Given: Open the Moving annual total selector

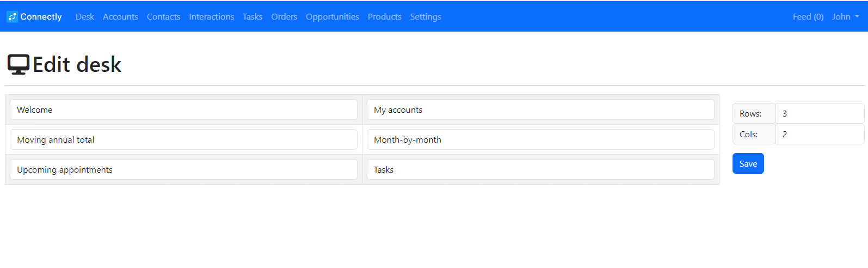Looking at the screenshot, I should tap(183, 139).
